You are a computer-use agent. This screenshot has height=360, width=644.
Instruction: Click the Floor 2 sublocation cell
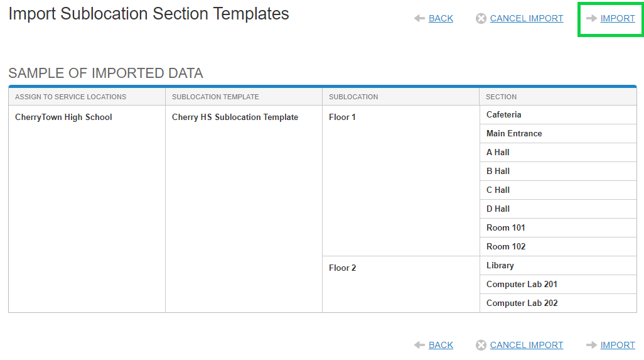point(343,268)
